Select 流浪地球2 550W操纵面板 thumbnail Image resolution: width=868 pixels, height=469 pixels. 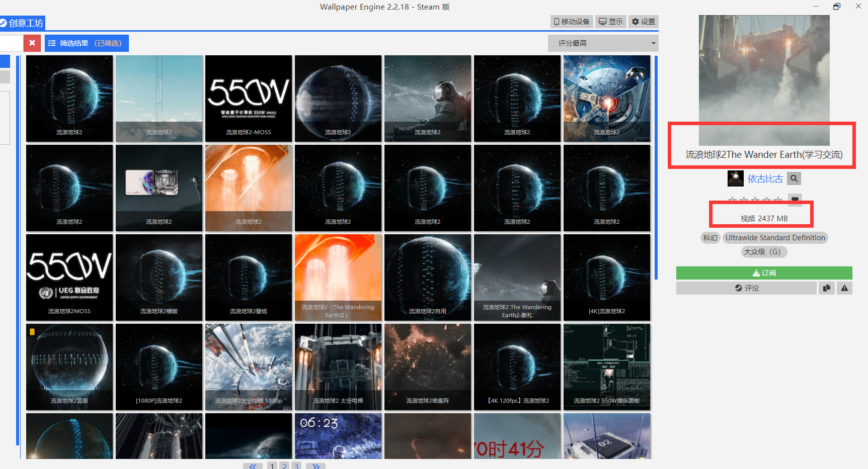[x=607, y=367]
